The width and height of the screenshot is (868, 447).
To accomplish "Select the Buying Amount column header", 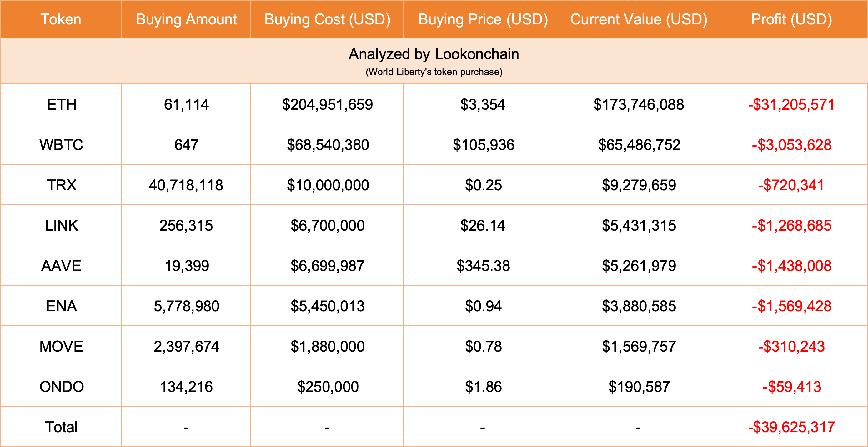I will [186, 19].
